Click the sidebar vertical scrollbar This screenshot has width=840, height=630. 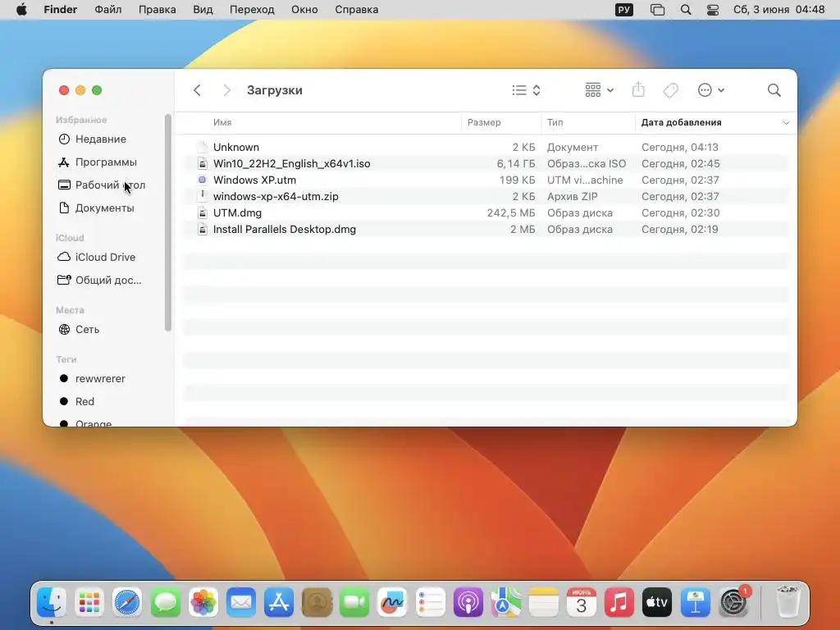[167, 222]
